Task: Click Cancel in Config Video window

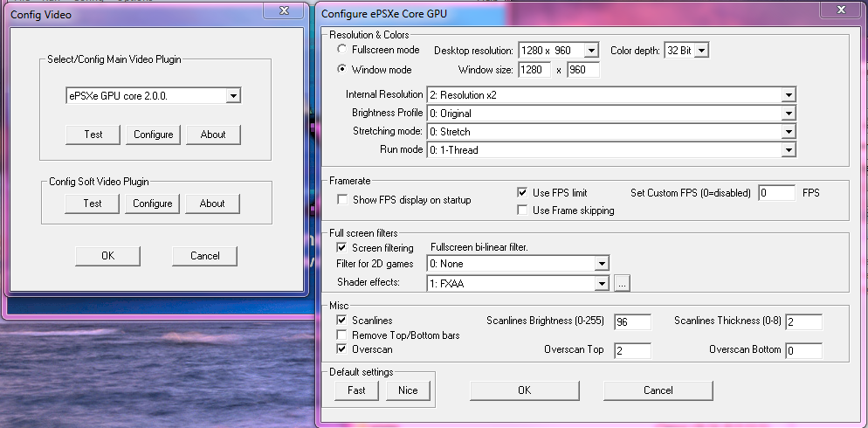Action: (205, 256)
